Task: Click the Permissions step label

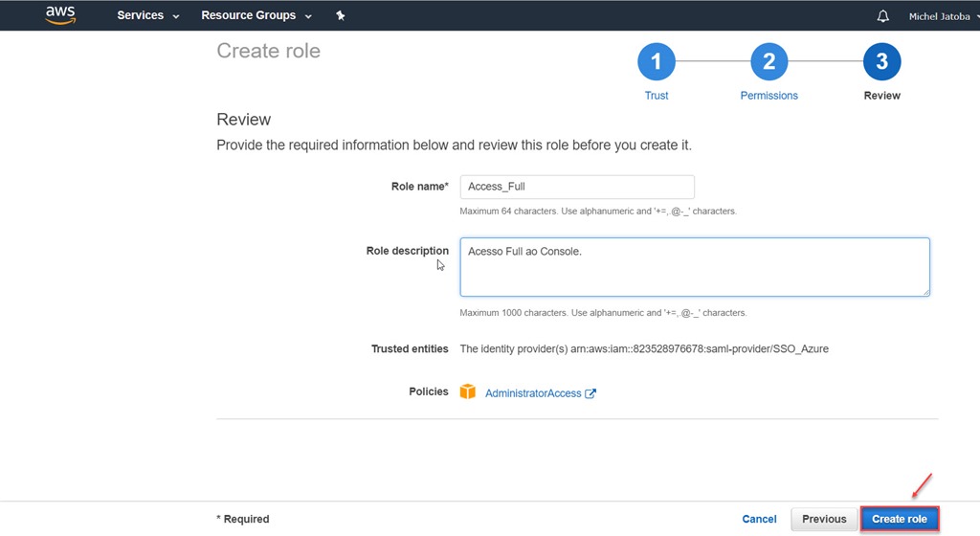Action: [768, 96]
